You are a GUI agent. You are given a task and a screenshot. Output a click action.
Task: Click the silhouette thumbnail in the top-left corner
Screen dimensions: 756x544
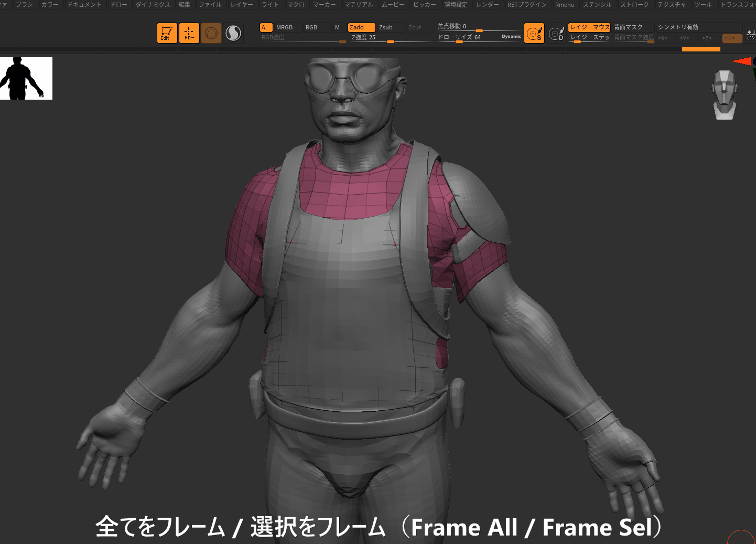26,78
